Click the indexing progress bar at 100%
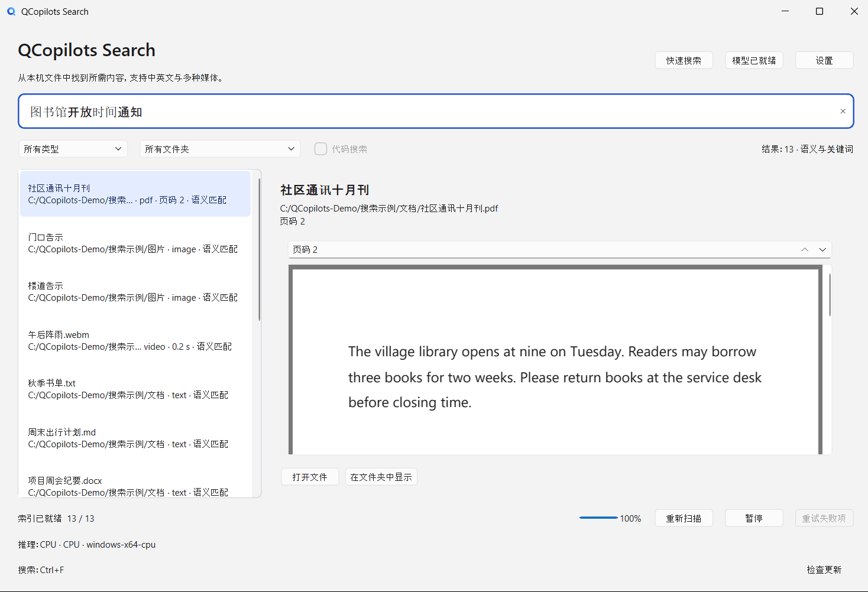Screen dimensions: 868x592 (598, 518)
